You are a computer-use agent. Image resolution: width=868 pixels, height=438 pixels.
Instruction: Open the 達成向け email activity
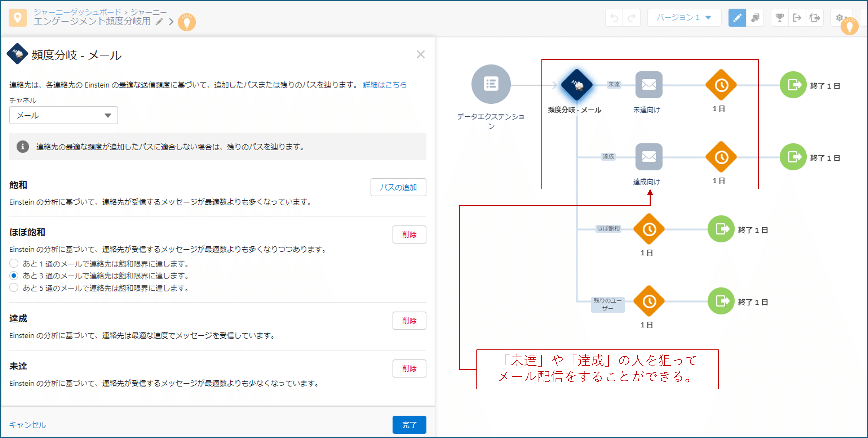click(649, 157)
